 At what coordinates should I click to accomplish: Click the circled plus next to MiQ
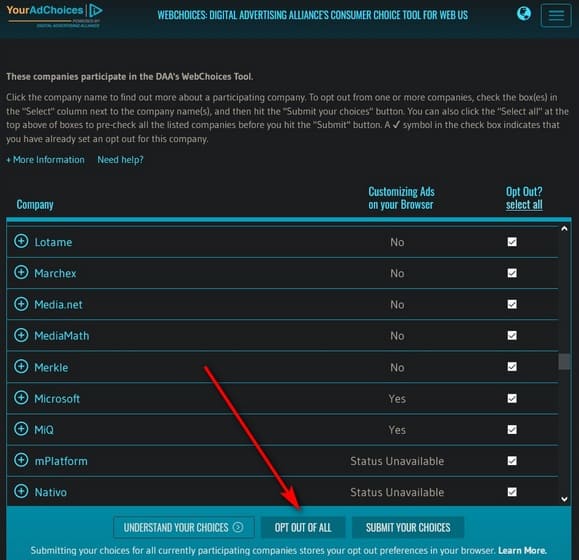click(x=21, y=429)
